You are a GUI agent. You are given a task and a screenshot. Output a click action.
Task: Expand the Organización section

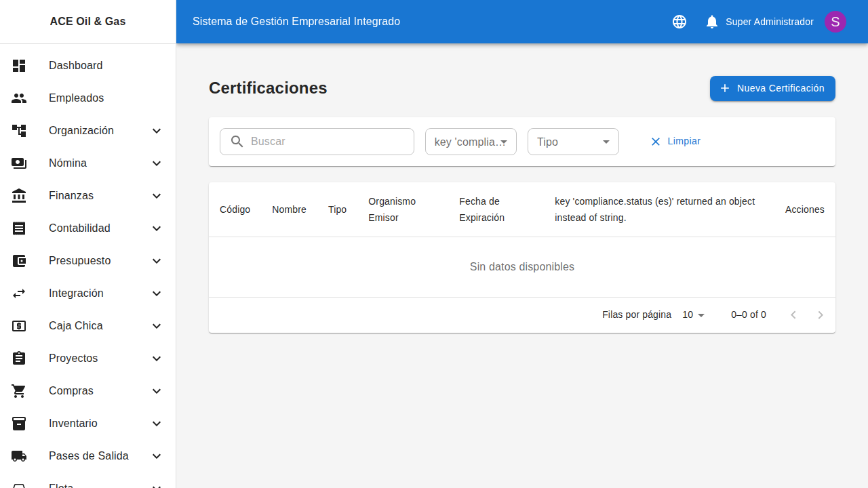157,131
